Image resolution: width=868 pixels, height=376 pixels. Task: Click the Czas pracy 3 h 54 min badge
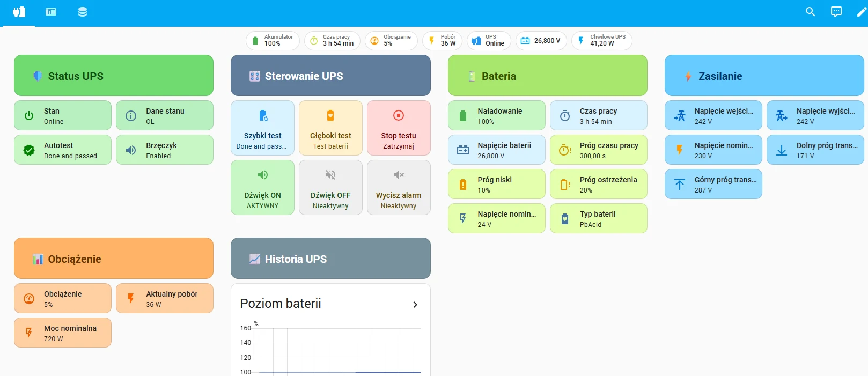pyautogui.click(x=332, y=40)
